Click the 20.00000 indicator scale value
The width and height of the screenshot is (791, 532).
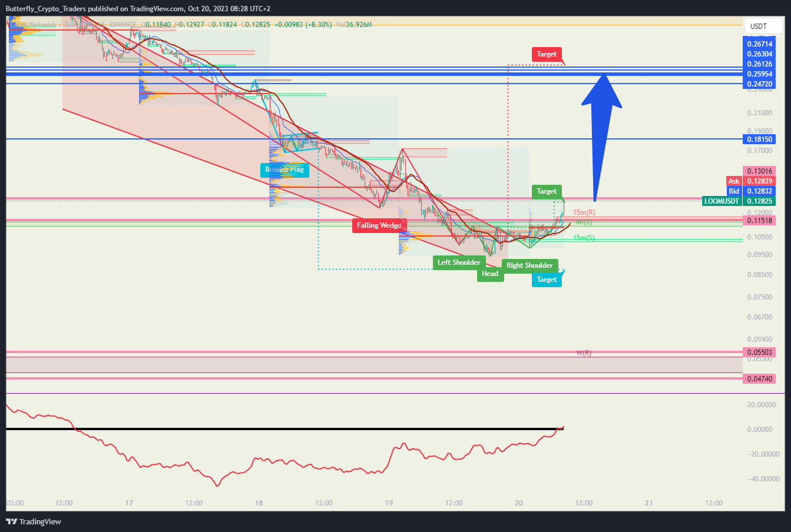click(761, 405)
